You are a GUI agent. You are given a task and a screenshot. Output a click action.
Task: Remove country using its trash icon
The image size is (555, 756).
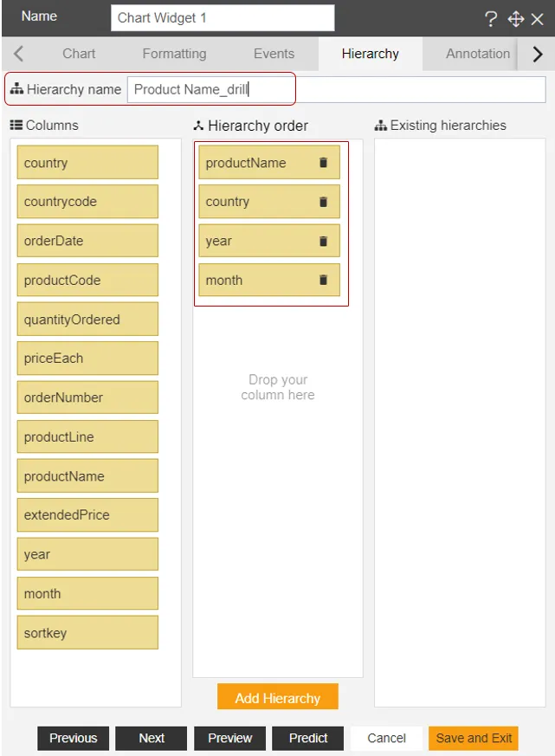321,201
